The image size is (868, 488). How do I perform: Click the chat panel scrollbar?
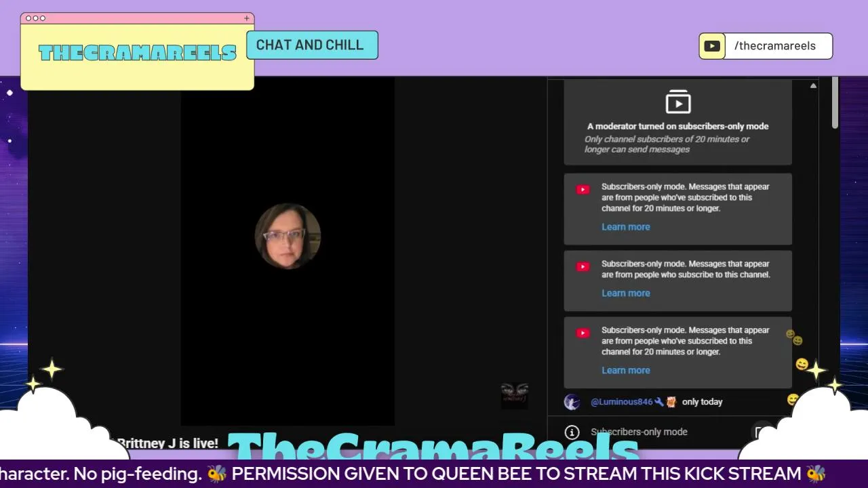[835, 103]
